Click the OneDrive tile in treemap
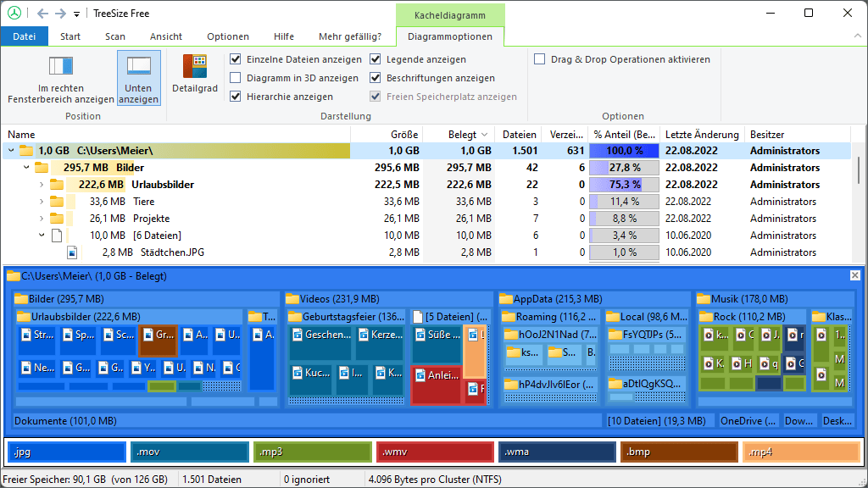Image resolution: width=868 pixels, height=488 pixels. (x=748, y=420)
